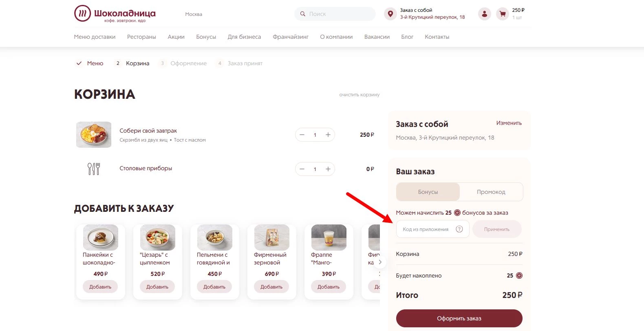The image size is (644, 331).
Task: Show next items with carousel arrow
Action: click(380, 262)
